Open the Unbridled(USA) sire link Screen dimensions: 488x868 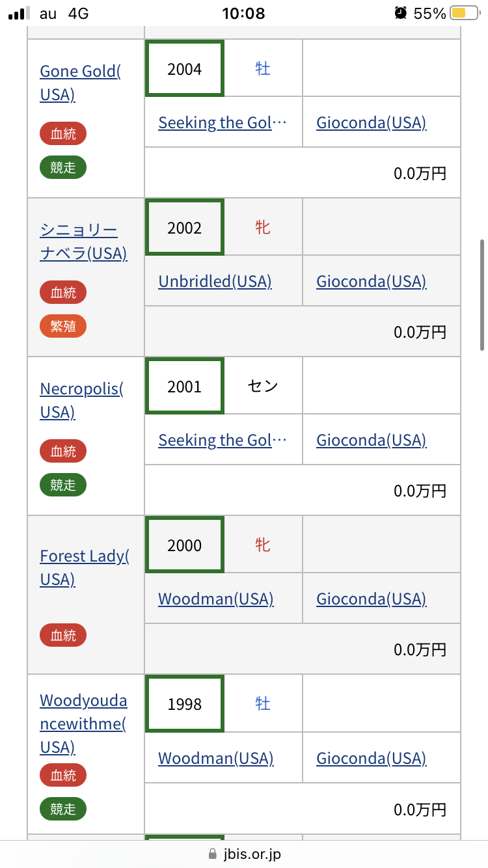point(215,281)
